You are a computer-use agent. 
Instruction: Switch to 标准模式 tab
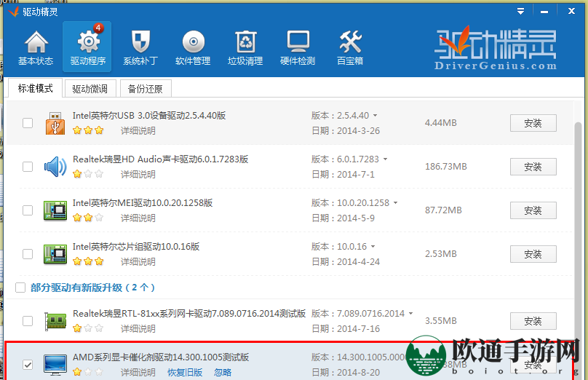pos(35,88)
